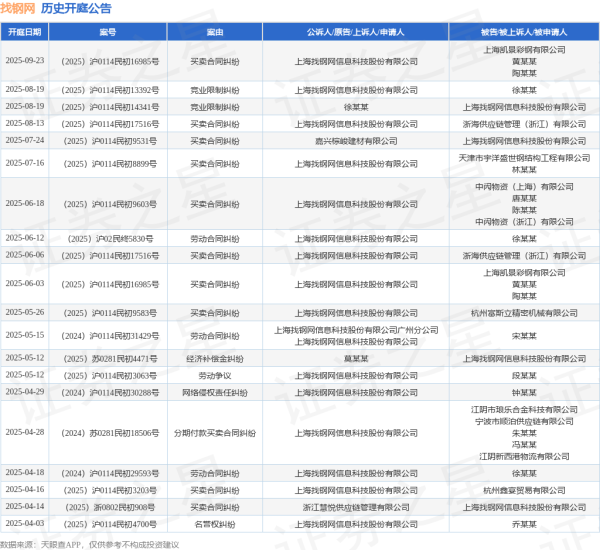Click the 找钢网 title text
Viewport: 600px width, 550px height.
point(18,8)
